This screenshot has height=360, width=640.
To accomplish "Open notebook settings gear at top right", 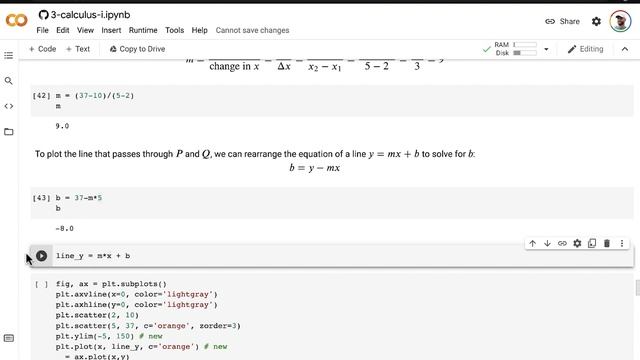I will tap(596, 21).
